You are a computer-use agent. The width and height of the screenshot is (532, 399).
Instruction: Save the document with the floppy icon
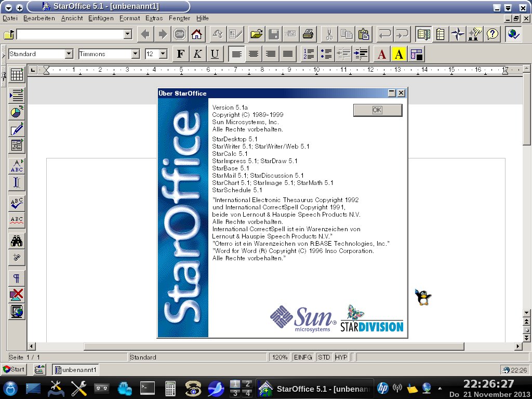tap(273, 34)
